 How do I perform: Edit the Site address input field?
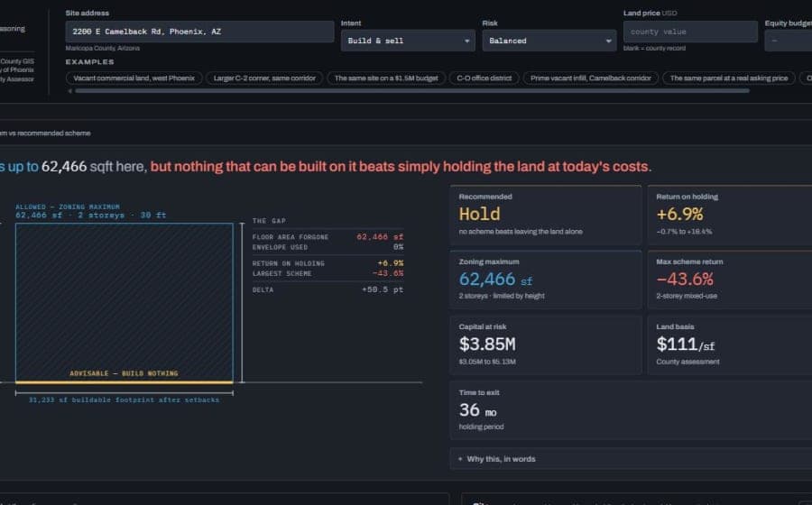pos(199,32)
